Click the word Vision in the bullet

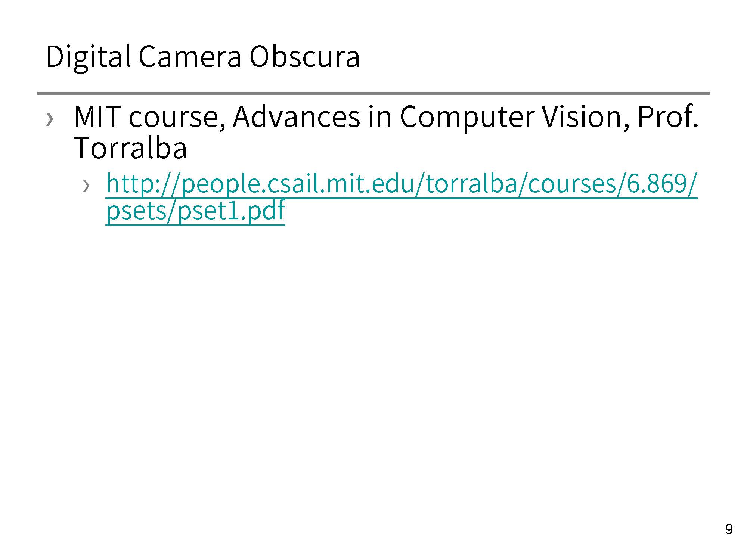585,117
